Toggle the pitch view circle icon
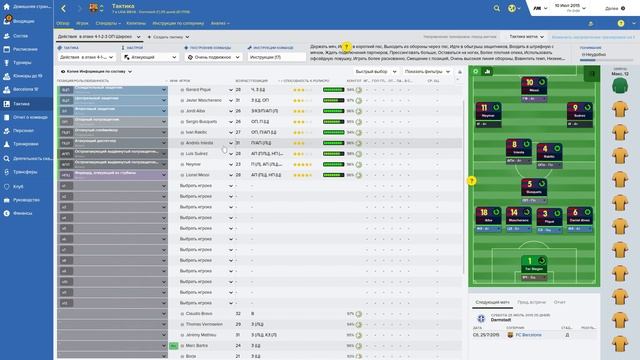 point(476,71)
